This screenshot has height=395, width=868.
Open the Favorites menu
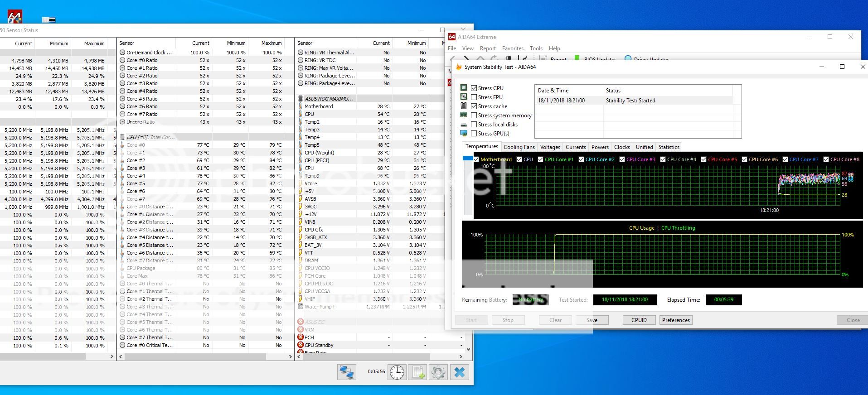[x=513, y=48]
